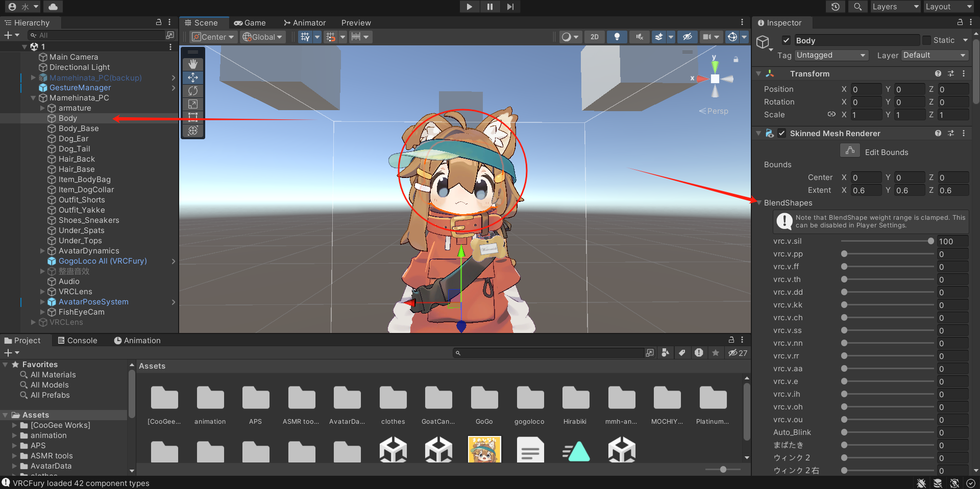The width and height of the screenshot is (980, 489).
Task: Open Animation tab
Action: click(x=137, y=341)
